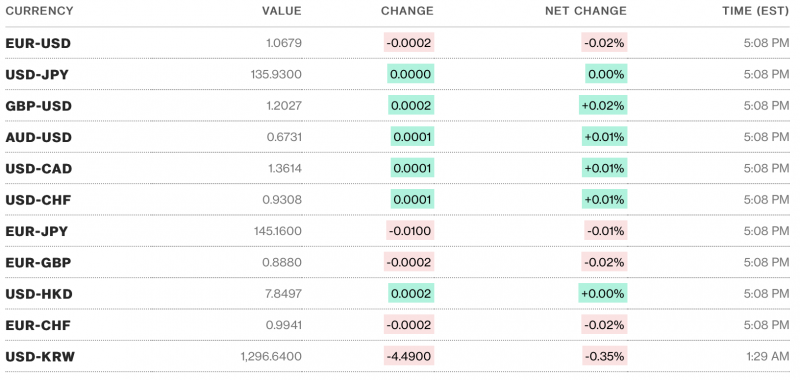This screenshot has width=800, height=380.
Task: Sort by the CURRENCY column header
Action: pos(39,11)
